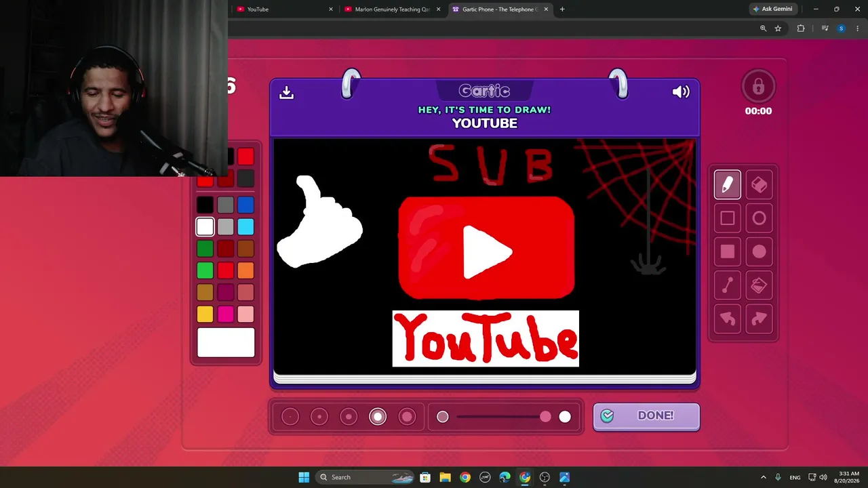868x488 pixels.
Task: Pick the dark gray swatch beside black
Action: click(226, 205)
